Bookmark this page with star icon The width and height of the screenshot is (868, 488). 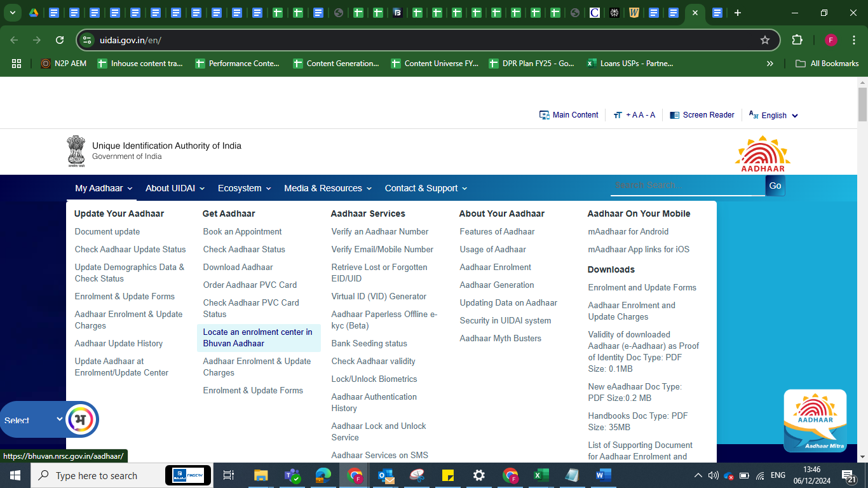[x=764, y=40]
